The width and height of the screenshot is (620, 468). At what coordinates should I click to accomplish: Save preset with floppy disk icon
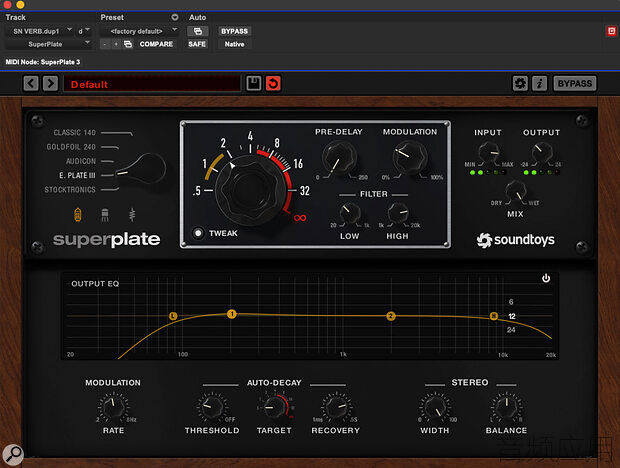coord(253,83)
